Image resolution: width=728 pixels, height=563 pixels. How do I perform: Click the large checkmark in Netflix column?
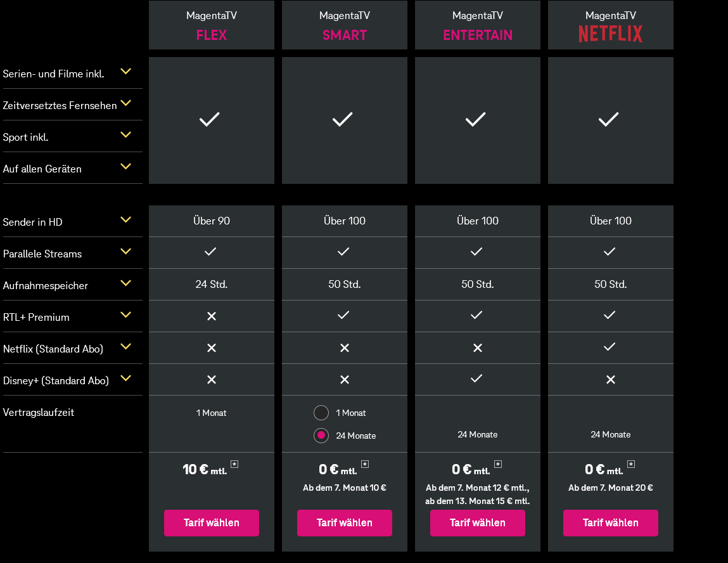click(x=609, y=119)
